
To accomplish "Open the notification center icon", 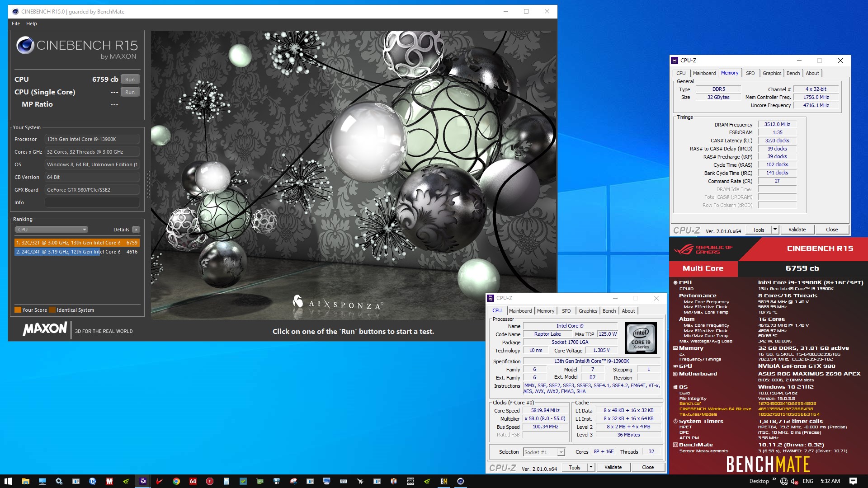I will 853,481.
